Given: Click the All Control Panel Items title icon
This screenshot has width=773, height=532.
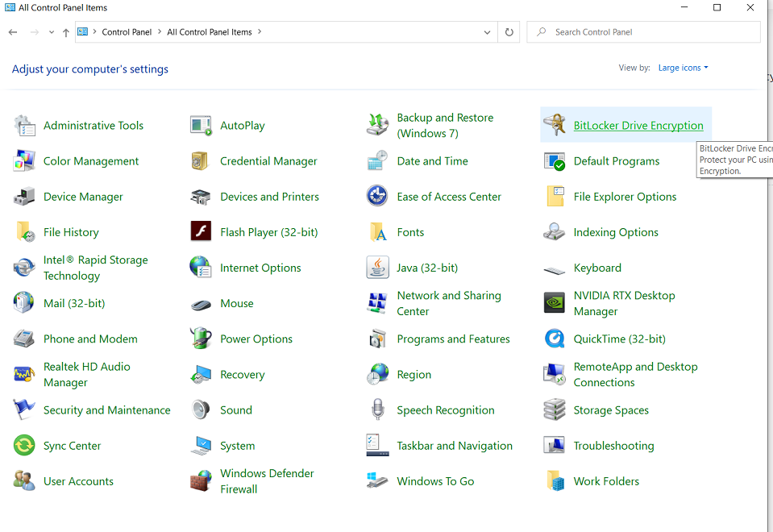Looking at the screenshot, I should [10, 7].
